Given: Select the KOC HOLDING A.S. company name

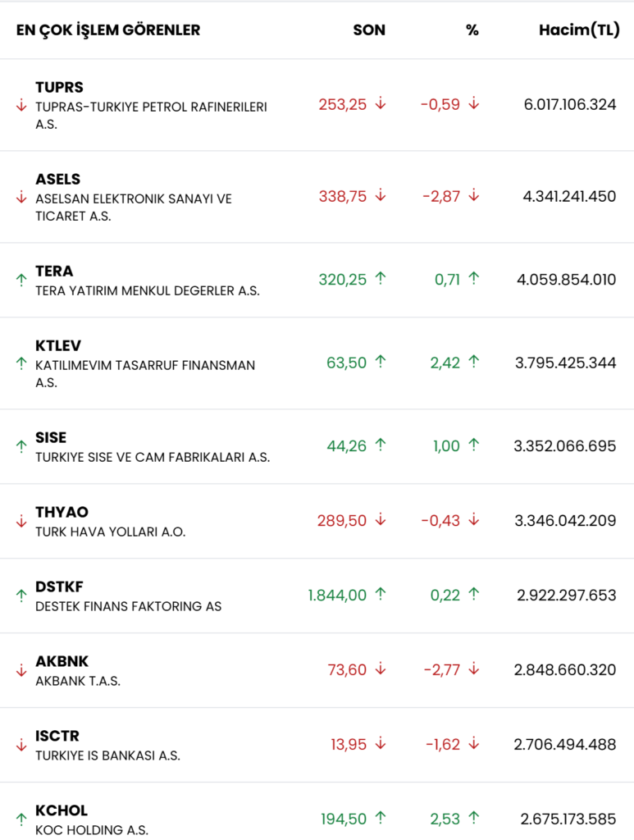Looking at the screenshot, I should pos(91,830).
